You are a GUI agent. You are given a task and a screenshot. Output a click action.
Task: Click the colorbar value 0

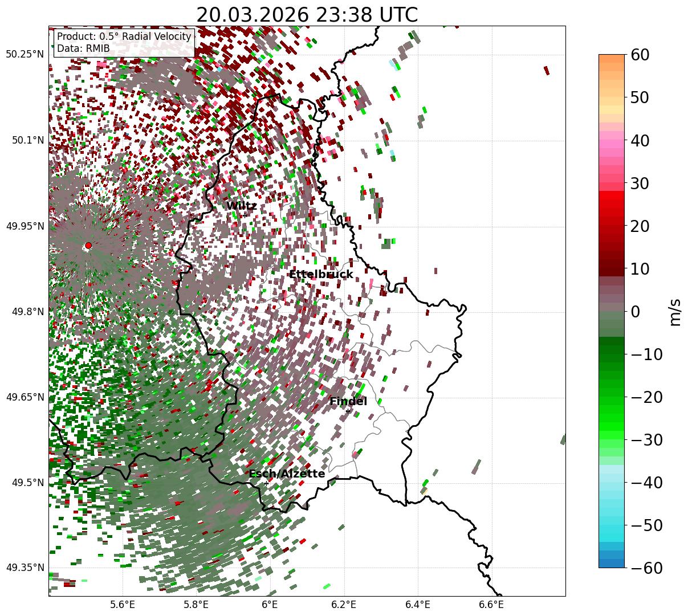[635, 312]
